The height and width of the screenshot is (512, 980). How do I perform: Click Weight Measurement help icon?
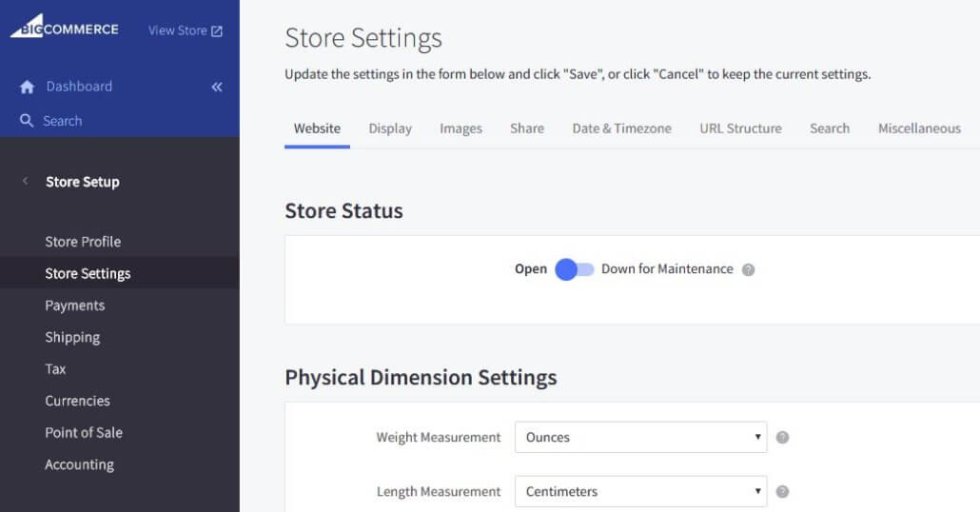782,438
